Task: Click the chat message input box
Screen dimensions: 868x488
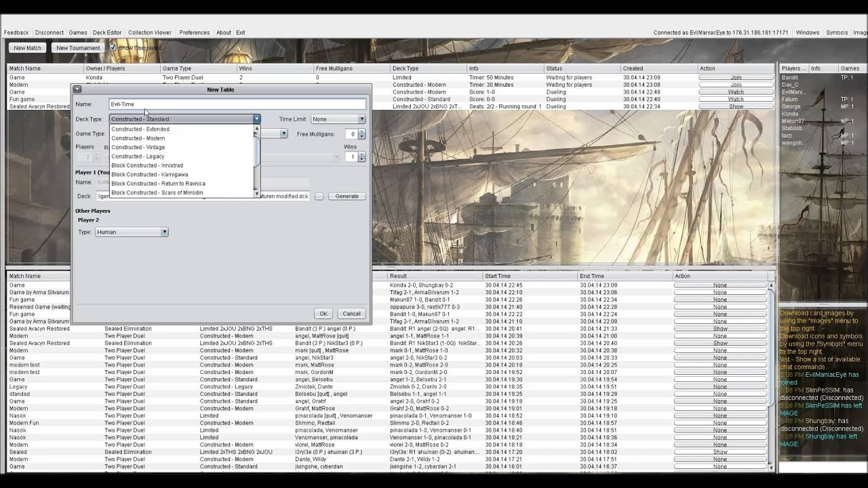Action: (823, 468)
